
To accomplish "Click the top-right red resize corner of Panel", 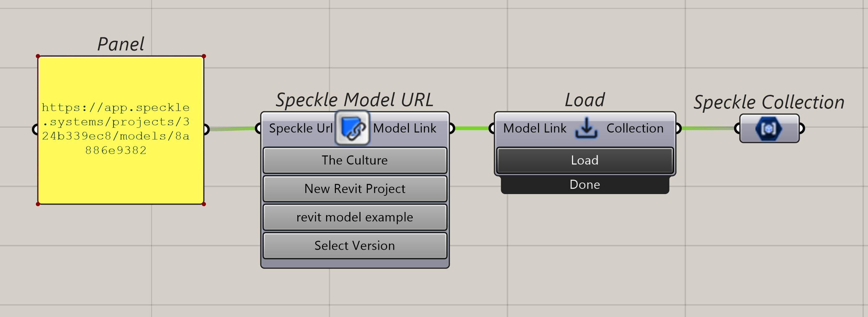I will (204, 56).
